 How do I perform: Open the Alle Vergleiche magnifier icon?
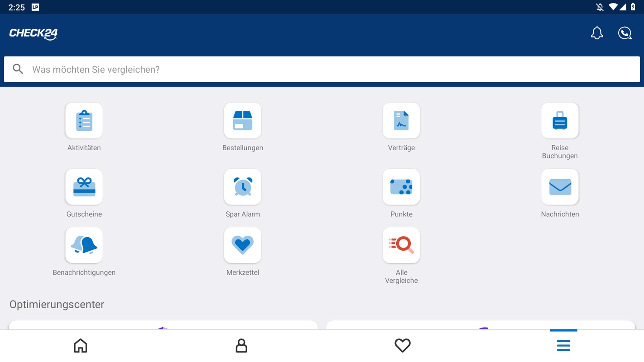point(401,245)
